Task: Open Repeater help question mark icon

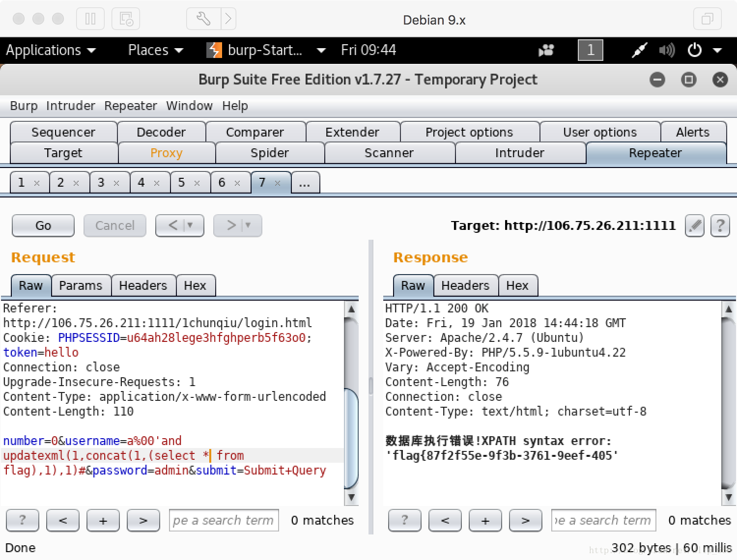Action: [720, 225]
